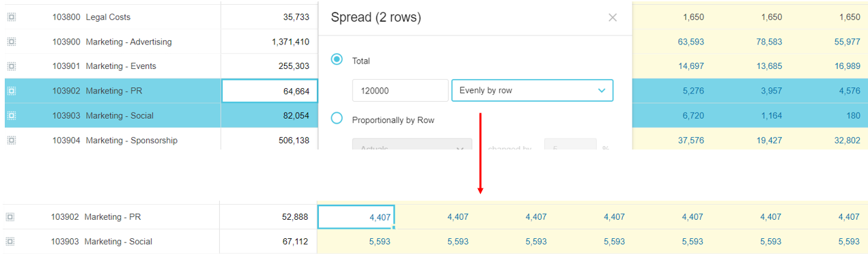Open the Evenly by row dropdown

[x=532, y=90]
